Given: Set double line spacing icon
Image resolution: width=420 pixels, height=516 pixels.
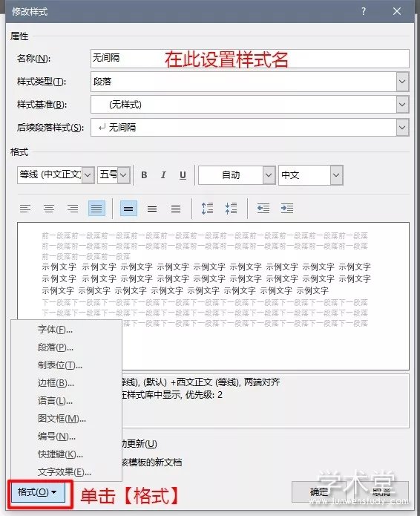Looking at the screenshot, I should tap(176, 209).
